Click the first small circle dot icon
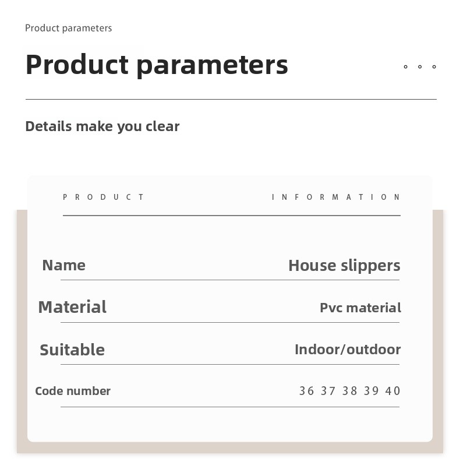The image size is (460, 476). point(405,67)
